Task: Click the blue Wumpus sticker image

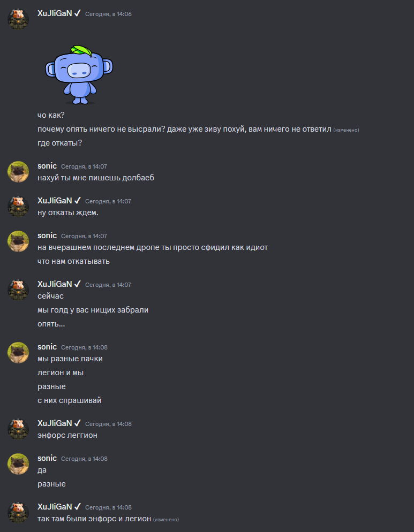Action: tap(79, 74)
